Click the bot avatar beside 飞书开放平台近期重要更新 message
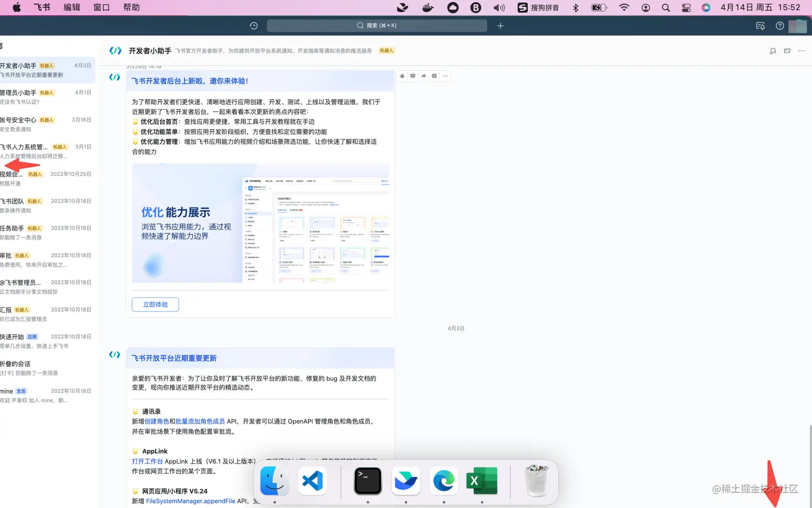The width and height of the screenshot is (812, 508). 114,354
